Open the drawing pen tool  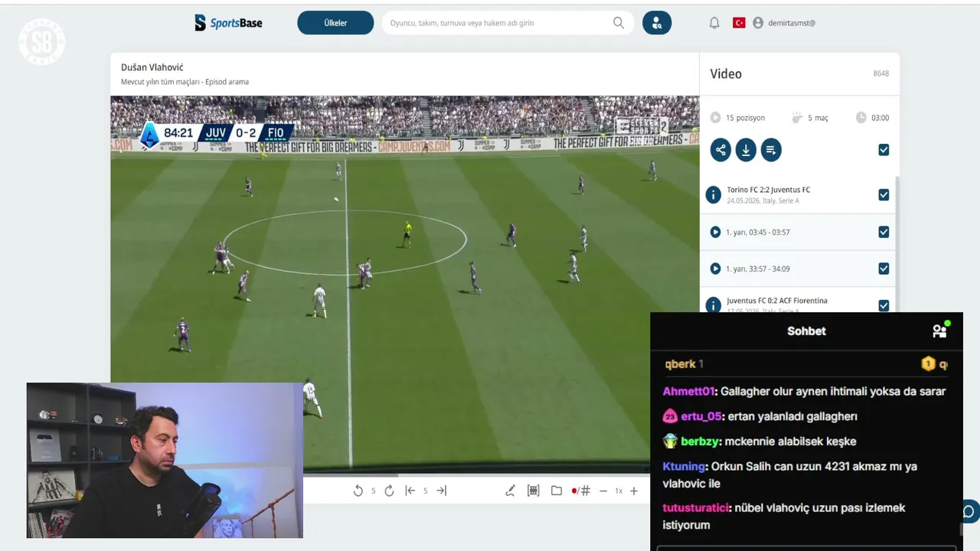click(x=510, y=491)
